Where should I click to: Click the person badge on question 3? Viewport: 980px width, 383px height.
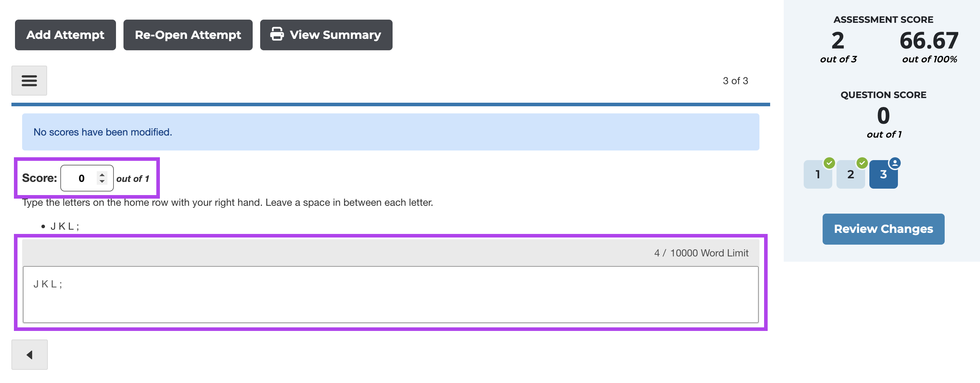pos(895,163)
